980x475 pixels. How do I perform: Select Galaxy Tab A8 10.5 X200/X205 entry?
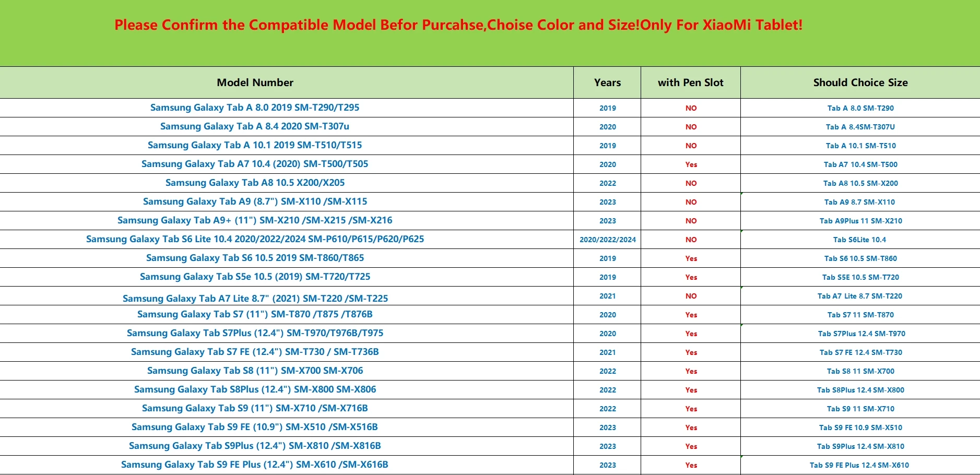[x=255, y=183]
